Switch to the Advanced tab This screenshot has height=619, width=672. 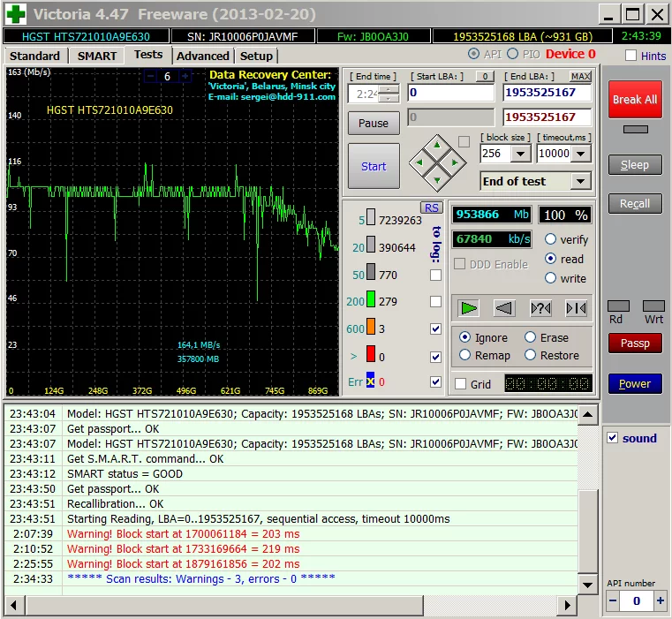coord(203,57)
